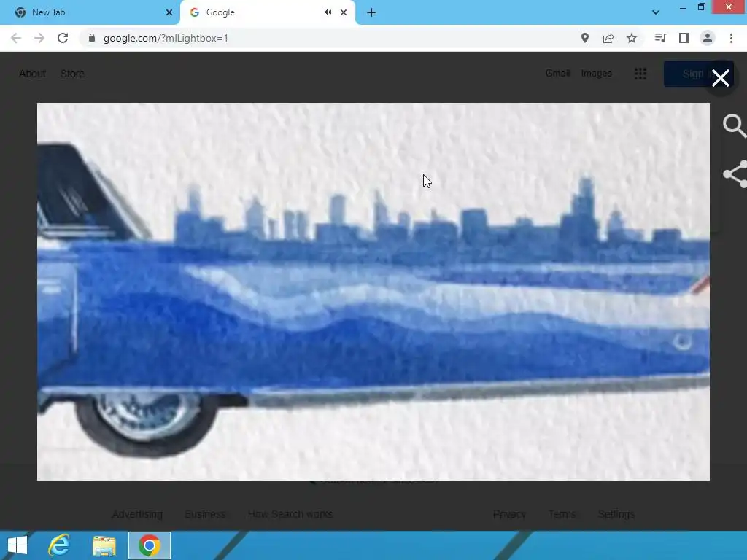The width and height of the screenshot is (747, 560).
Task: Open the Store link
Action: [x=72, y=74]
